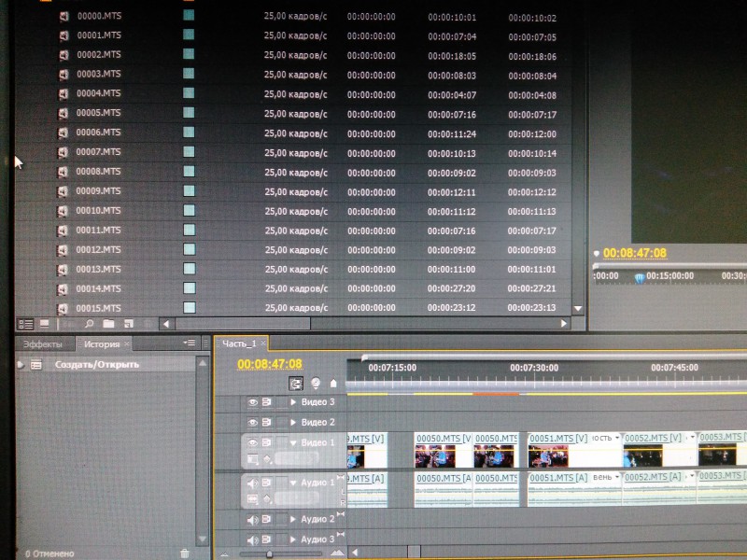This screenshot has height=560, width=747.
Task: Click the New Item icon in project panel
Action: [x=129, y=324]
